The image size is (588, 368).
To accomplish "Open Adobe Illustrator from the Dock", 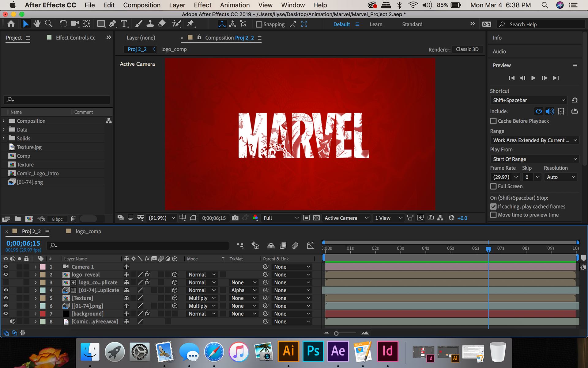I will point(288,351).
